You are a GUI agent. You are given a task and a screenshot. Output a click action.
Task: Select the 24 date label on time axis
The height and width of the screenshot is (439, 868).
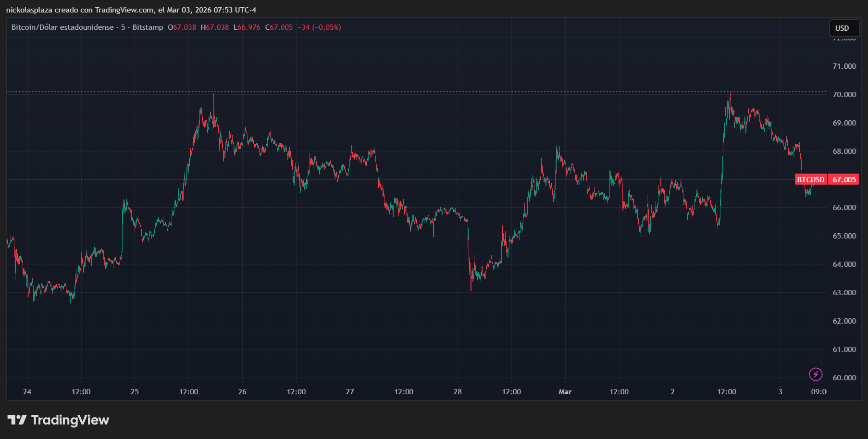pyautogui.click(x=27, y=392)
